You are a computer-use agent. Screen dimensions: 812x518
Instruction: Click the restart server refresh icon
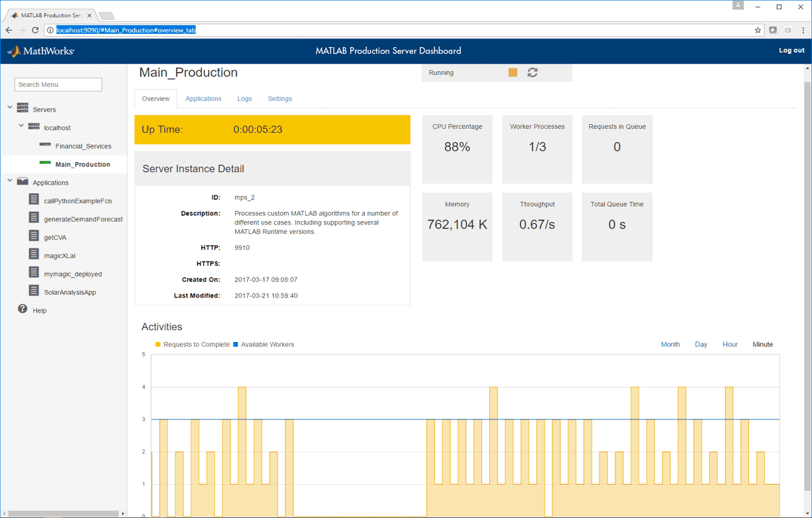coord(532,72)
